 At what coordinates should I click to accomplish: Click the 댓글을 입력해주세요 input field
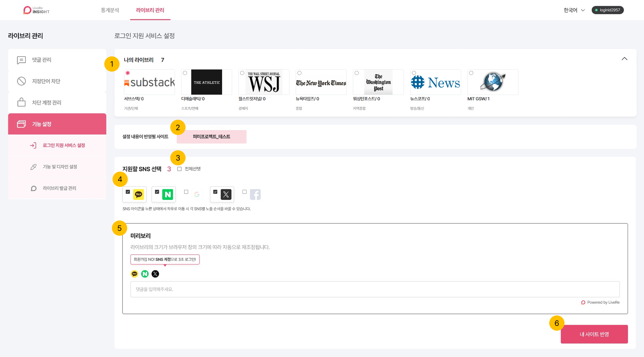coord(375,289)
